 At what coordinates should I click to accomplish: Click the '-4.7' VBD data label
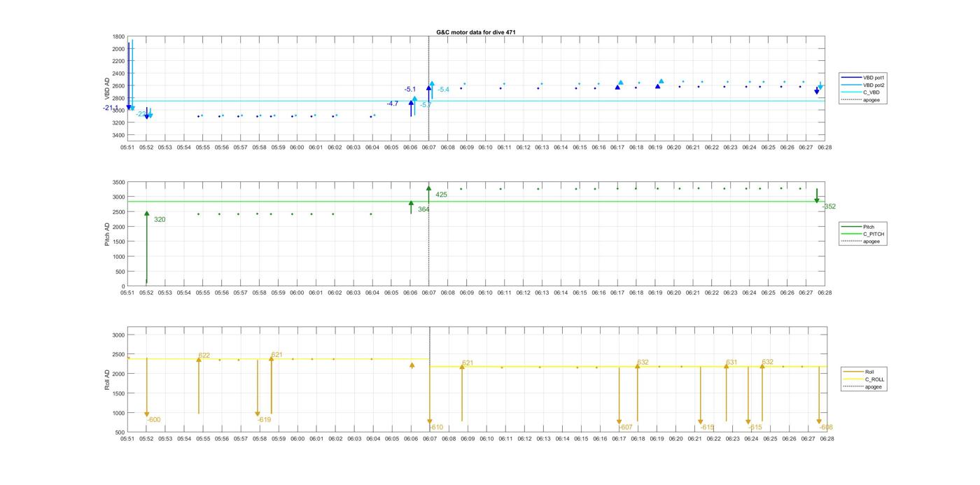click(x=393, y=104)
